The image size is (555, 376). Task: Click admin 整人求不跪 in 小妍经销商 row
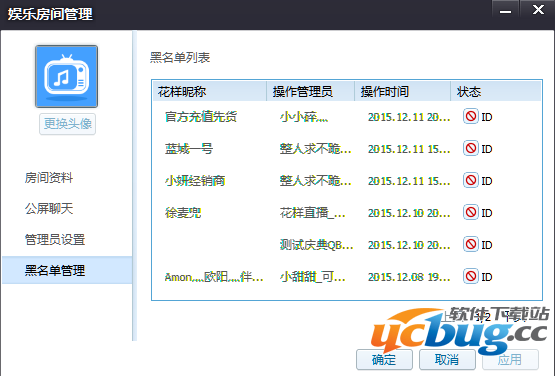pos(315,181)
